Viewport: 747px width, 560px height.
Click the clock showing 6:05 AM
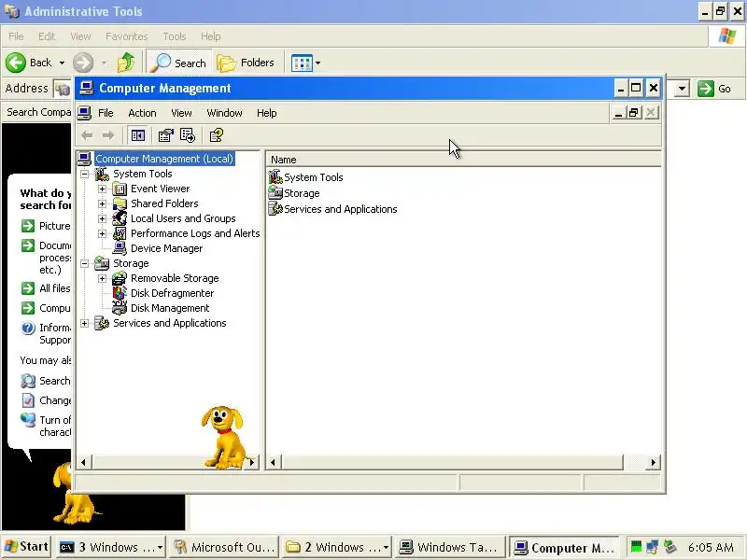tap(711, 547)
